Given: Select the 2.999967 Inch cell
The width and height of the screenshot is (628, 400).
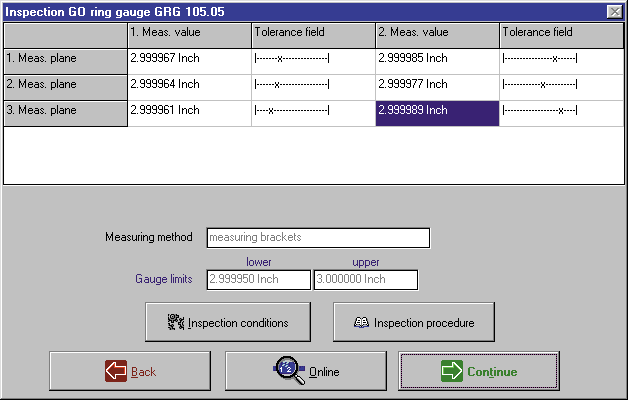Looking at the screenshot, I should tap(189, 61).
